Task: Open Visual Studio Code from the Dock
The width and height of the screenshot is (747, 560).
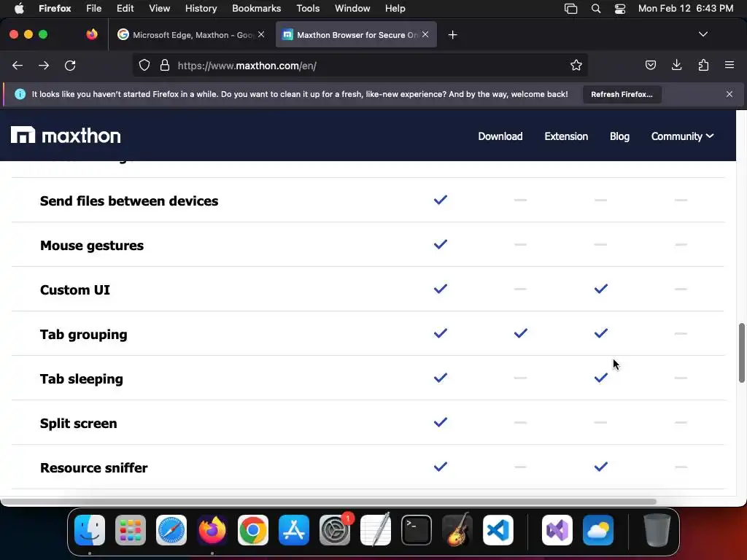Action: (498, 530)
